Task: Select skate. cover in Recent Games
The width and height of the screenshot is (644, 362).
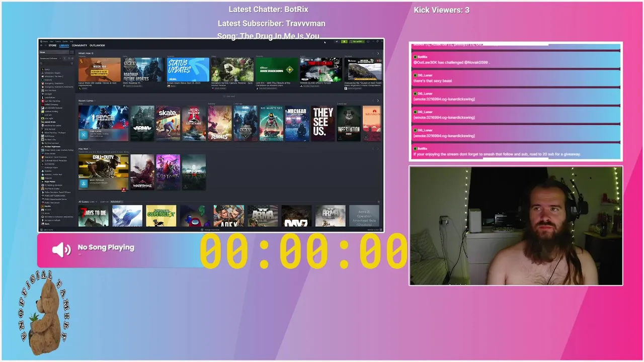Action: (x=168, y=123)
